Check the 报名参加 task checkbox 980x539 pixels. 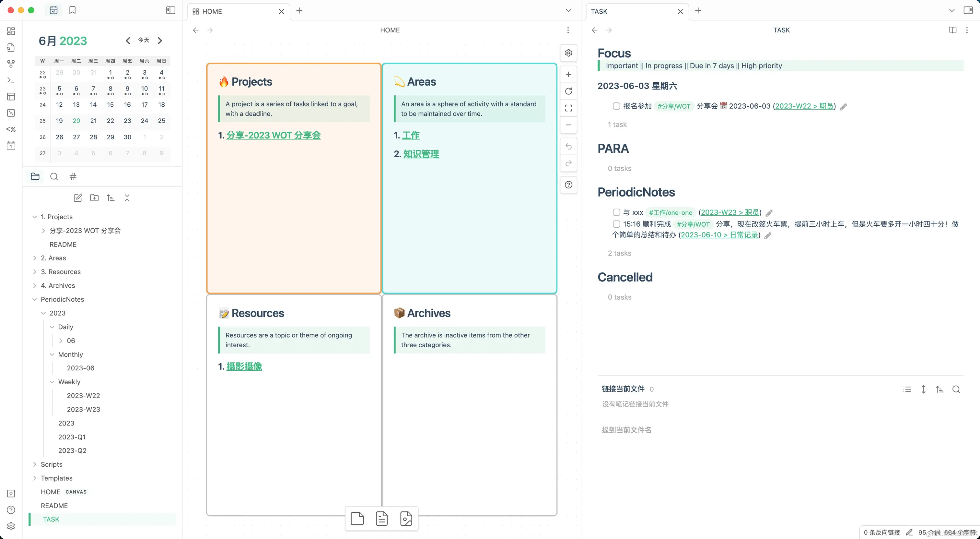click(x=616, y=106)
